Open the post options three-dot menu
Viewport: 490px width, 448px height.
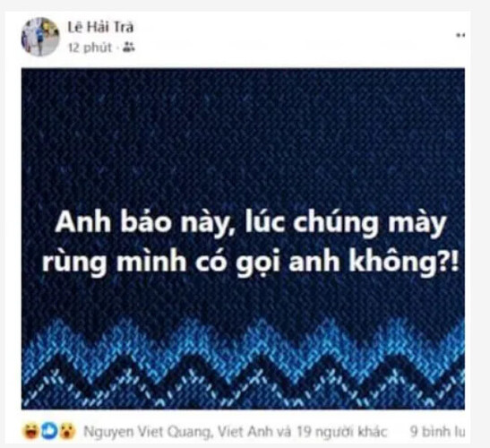pyautogui.click(x=460, y=35)
